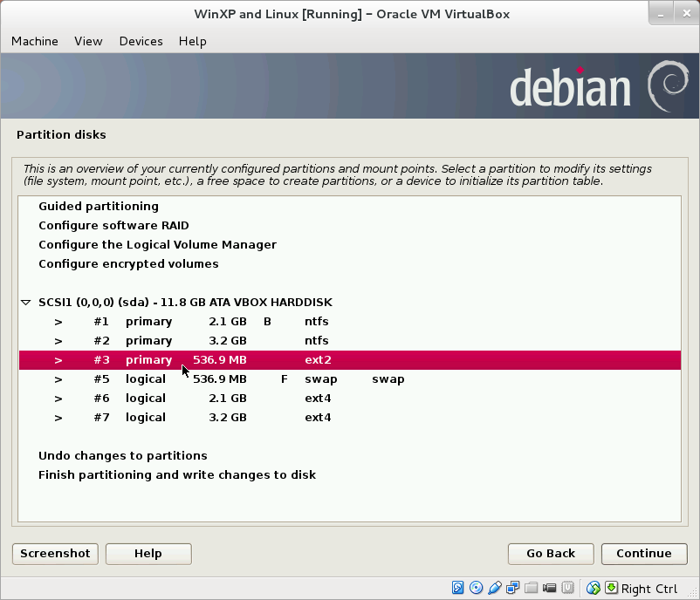Take a Screenshot using the Screenshot button

(x=54, y=554)
